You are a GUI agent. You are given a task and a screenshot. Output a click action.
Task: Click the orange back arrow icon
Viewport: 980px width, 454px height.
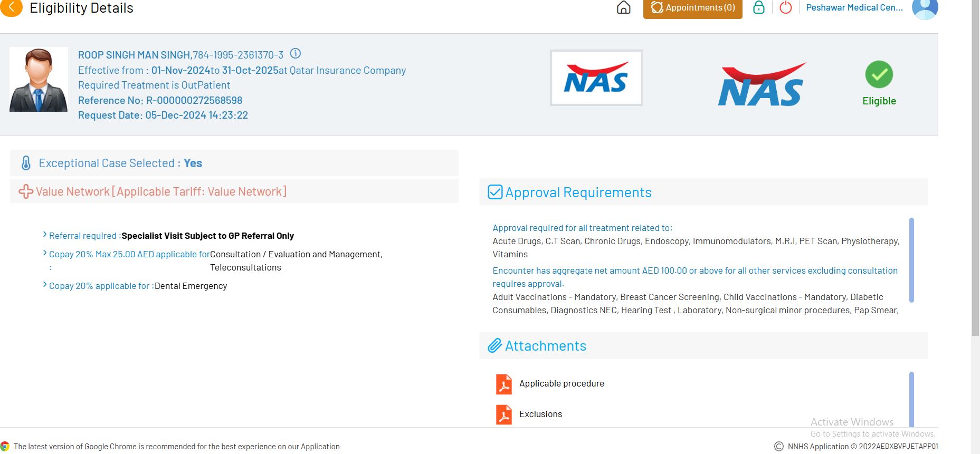coord(11,7)
